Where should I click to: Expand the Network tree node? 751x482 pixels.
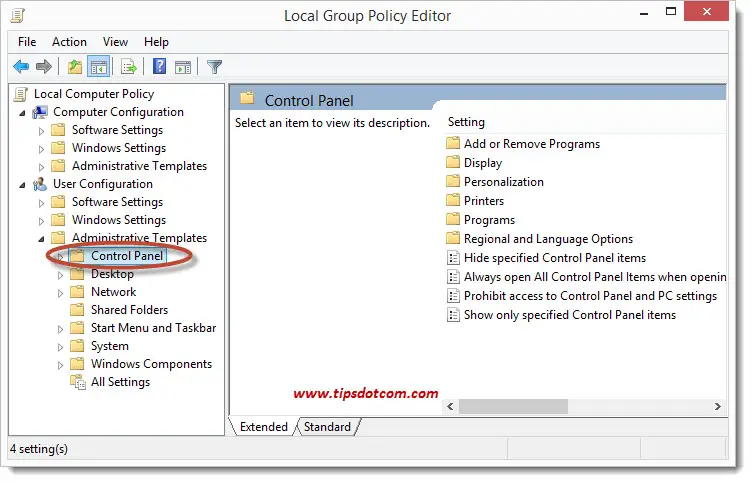[60, 293]
